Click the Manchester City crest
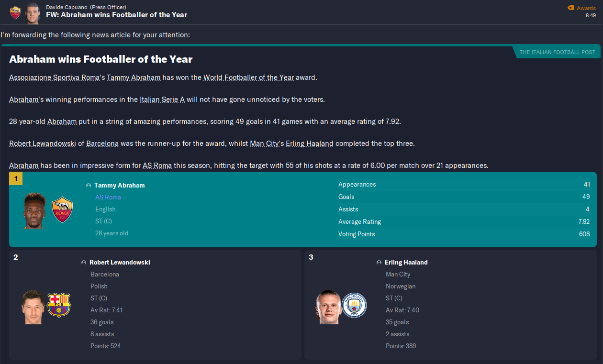The image size is (603, 364). pos(355,305)
